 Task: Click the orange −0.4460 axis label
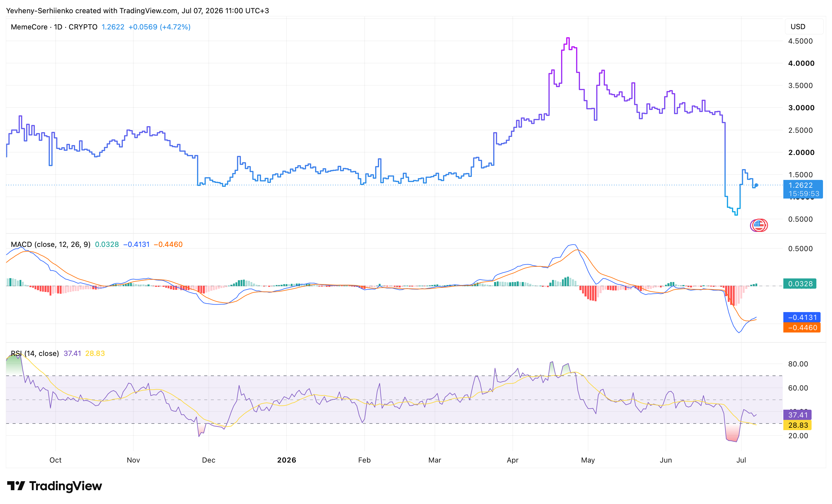click(x=802, y=327)
